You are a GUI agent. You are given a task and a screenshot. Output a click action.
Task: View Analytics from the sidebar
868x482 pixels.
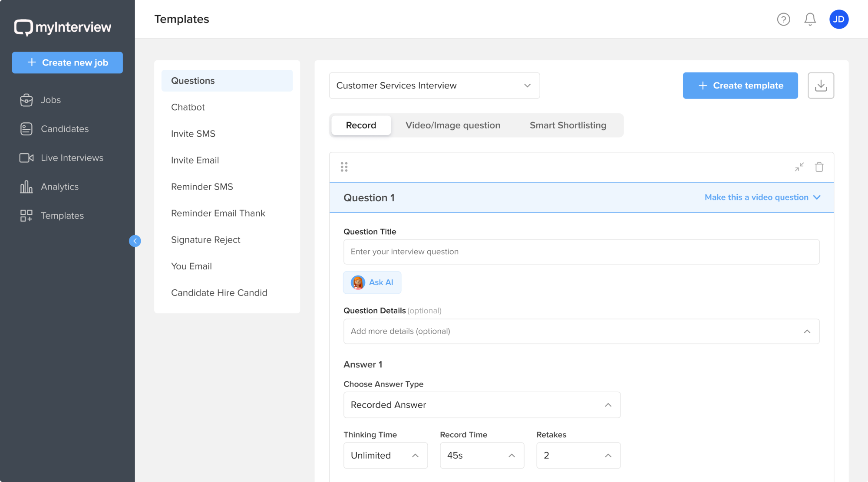pos(59,187)
